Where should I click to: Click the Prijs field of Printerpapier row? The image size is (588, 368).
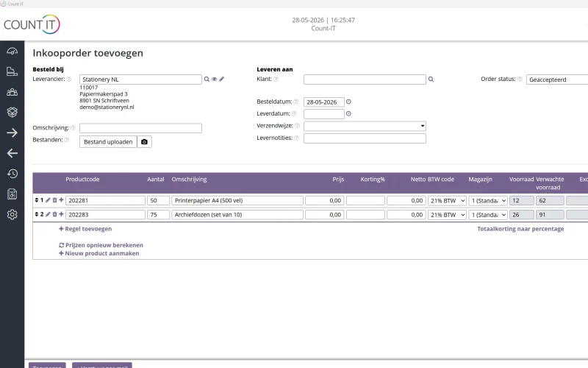[x=325, y=200]
